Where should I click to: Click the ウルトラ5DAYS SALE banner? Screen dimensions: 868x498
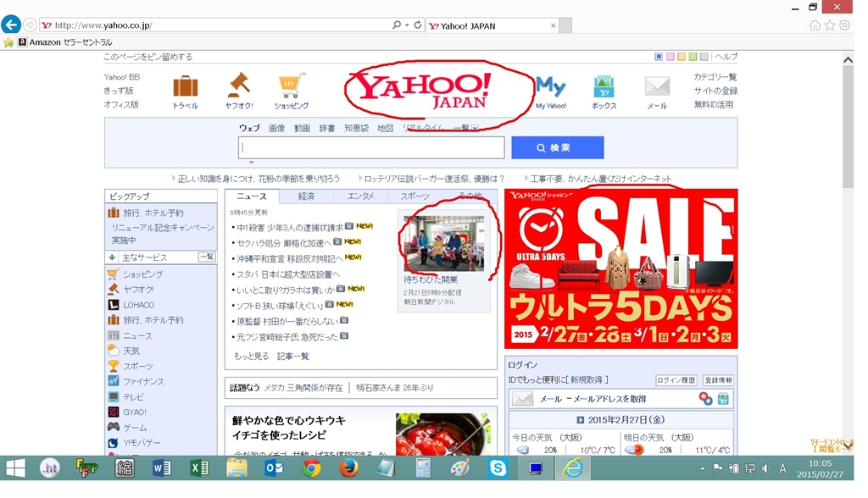[621, 268]
